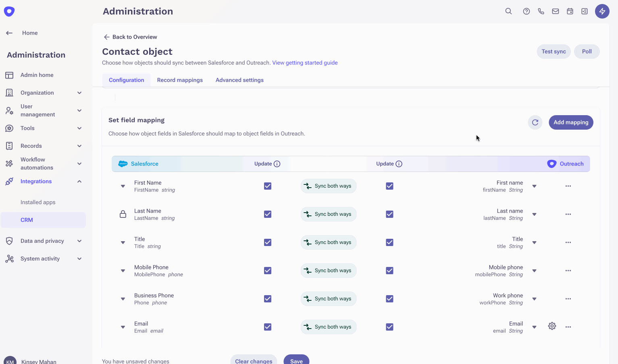The image size is (618, 364).
Task: Select CRM in the sidebar
Action: 43,220
